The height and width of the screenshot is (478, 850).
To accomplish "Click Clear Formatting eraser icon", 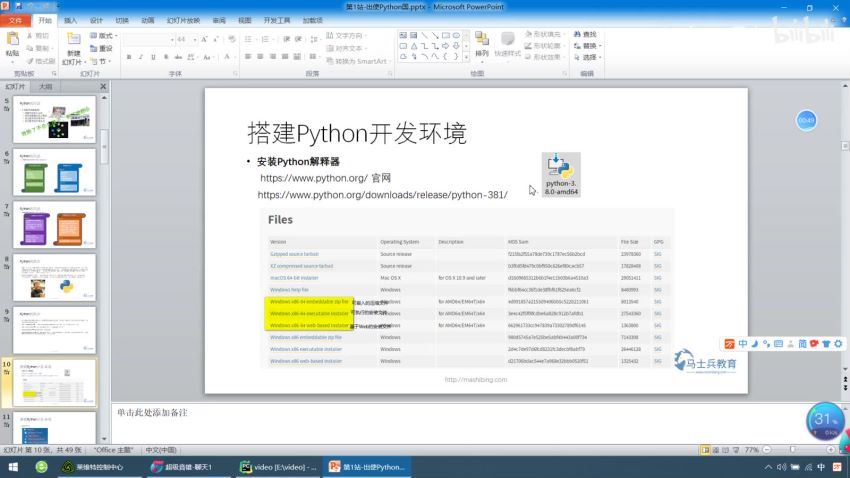I will tap(231, 40).
